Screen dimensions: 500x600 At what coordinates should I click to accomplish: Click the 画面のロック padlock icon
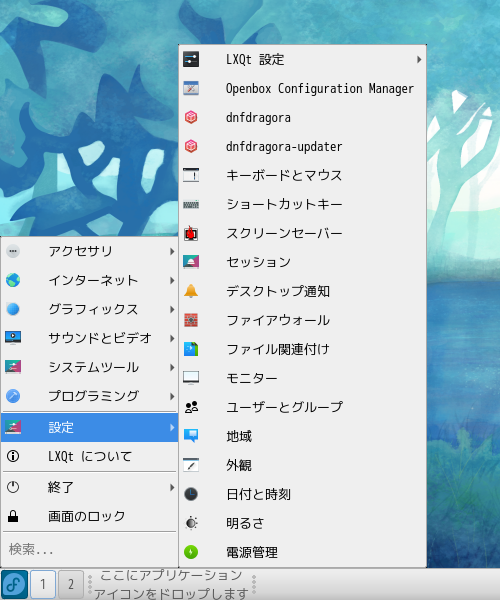(x=13, y=516)
